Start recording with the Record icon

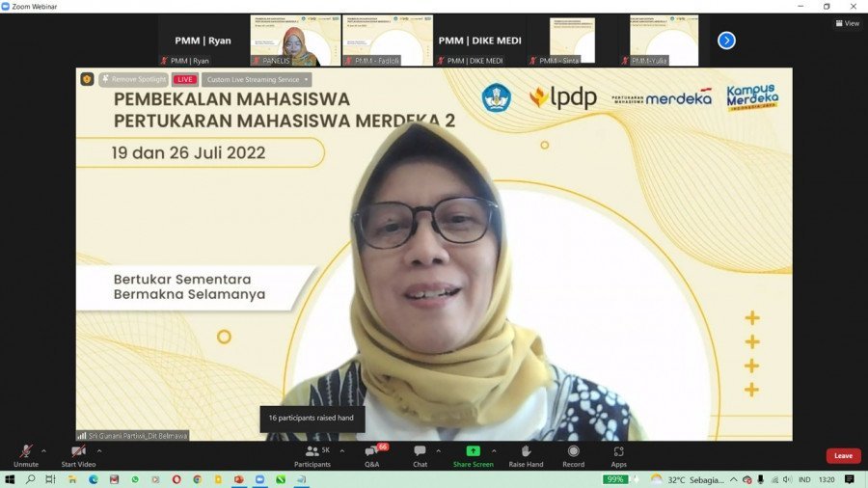(573, 453)
